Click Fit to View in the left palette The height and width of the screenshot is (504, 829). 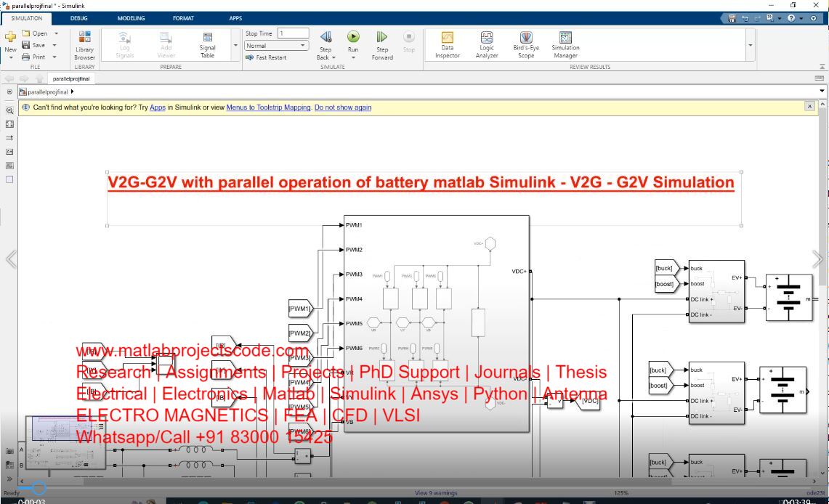[x=9, y=123]
